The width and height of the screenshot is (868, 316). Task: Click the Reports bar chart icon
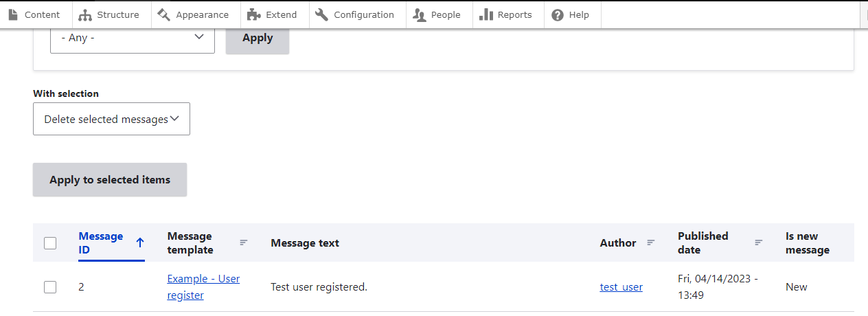coord(486,14)
